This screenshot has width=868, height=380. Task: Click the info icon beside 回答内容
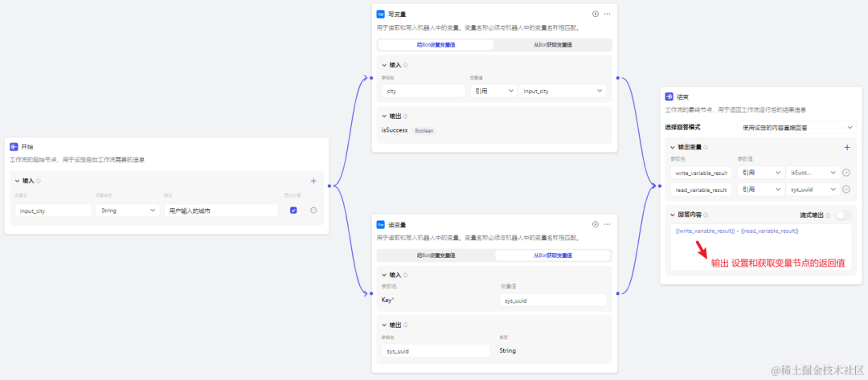[x=706, y=215]
